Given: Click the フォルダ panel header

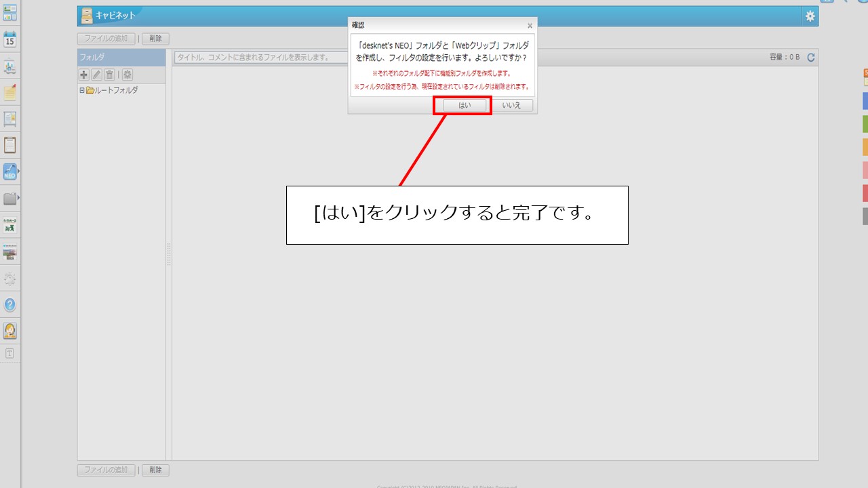Looking at the screenshot, I should click(x=121, y=58).
